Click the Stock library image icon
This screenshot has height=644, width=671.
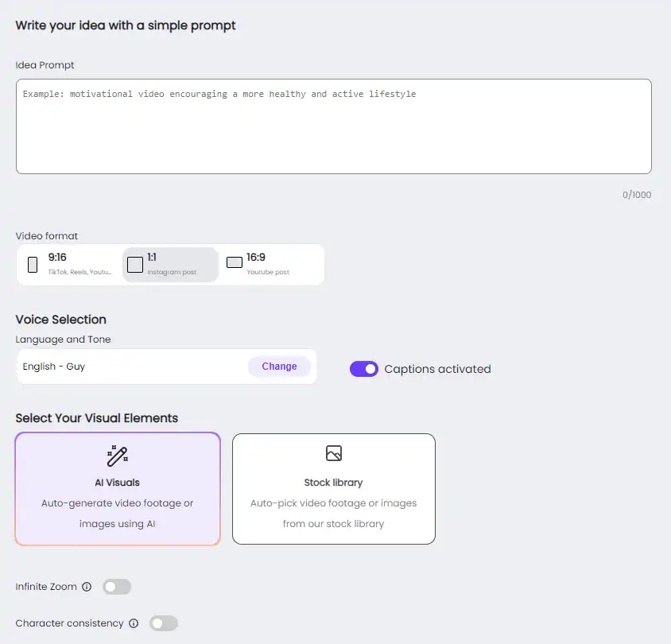point(334,453)
